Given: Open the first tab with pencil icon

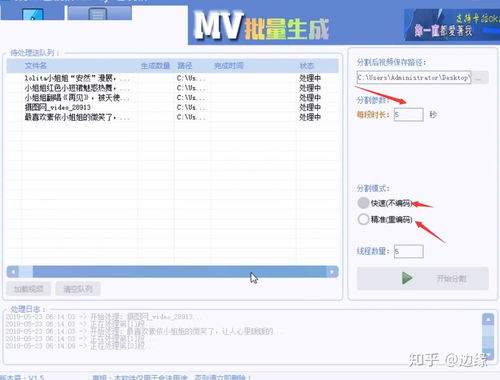Looking at the screenshot, I should point(32,13).
